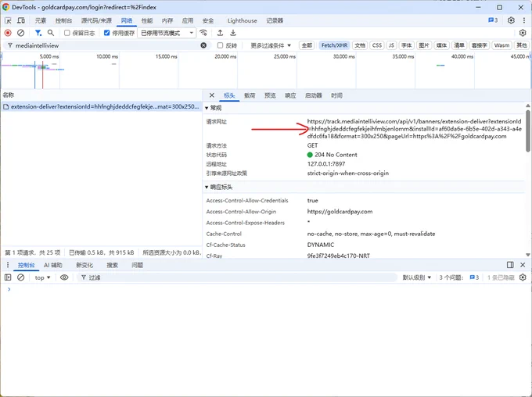The image size is (532, 397).
Task: Open issues counter badge in top bar
Action: pyautogui.click(x=493, y=20)
